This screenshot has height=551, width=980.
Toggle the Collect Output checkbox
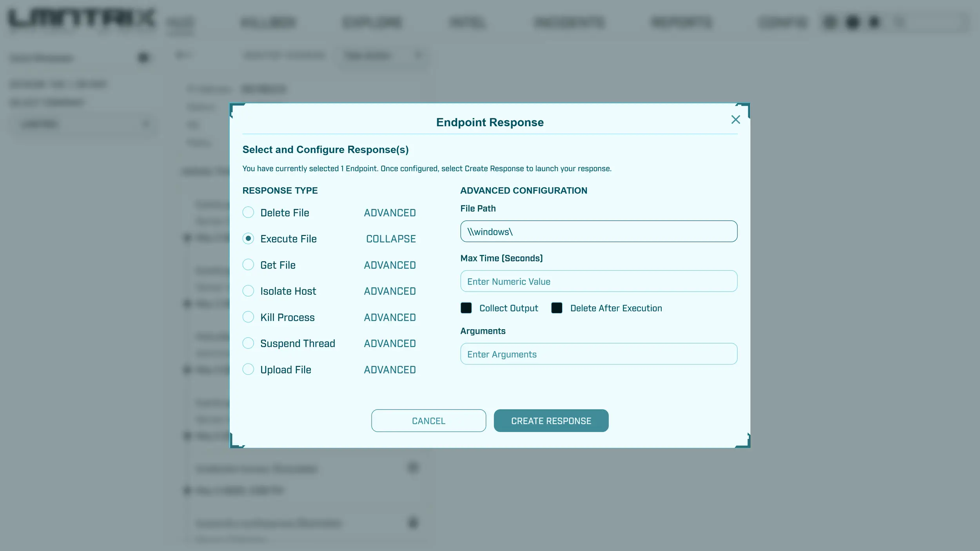(x=466, y=308)
